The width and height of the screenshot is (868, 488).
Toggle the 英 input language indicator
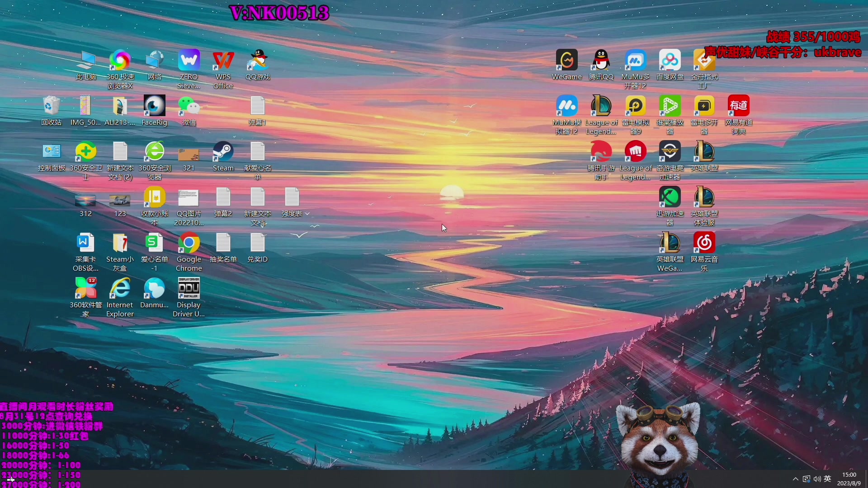[827, 479]
